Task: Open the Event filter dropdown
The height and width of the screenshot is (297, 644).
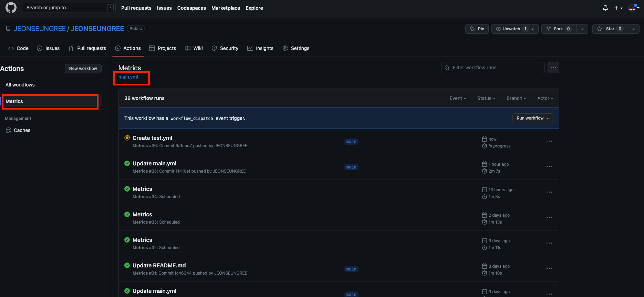Action: tap(458, 98)
